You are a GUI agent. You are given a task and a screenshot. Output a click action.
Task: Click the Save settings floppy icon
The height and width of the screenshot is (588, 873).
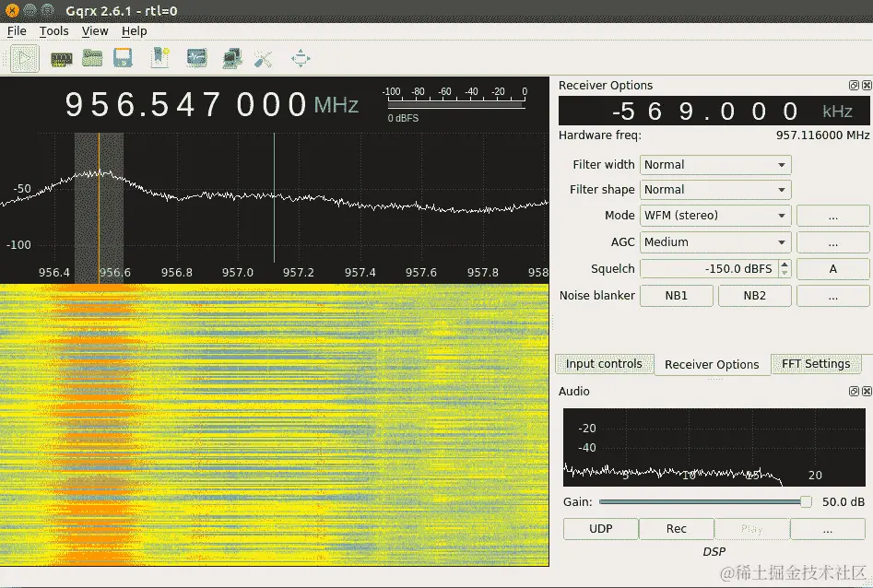[123, 59]
